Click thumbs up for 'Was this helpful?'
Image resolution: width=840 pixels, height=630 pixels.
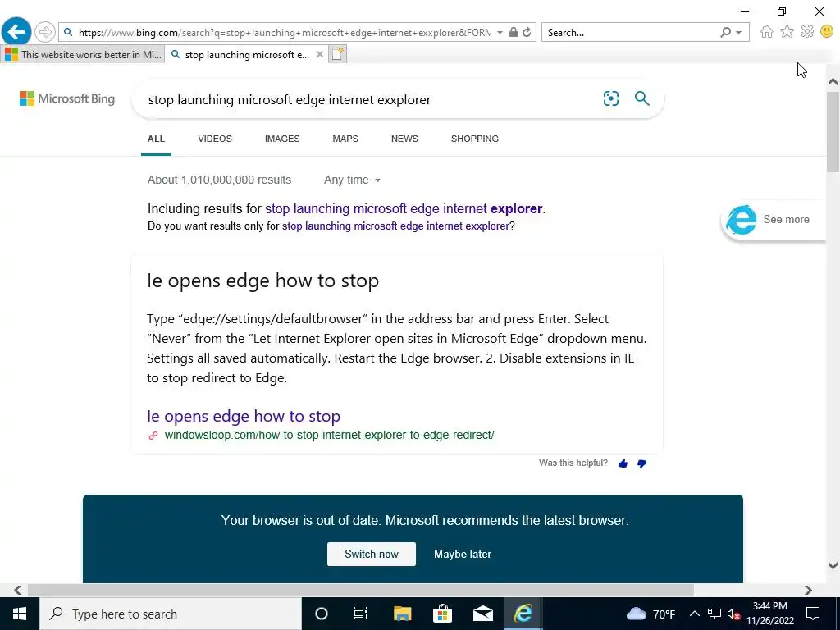623,463
